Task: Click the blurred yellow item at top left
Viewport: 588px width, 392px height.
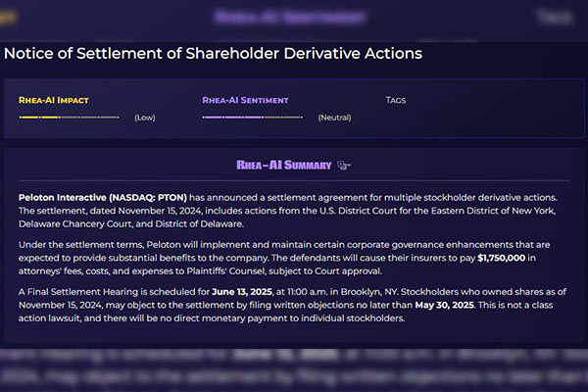Action: [x=8, y=17]
